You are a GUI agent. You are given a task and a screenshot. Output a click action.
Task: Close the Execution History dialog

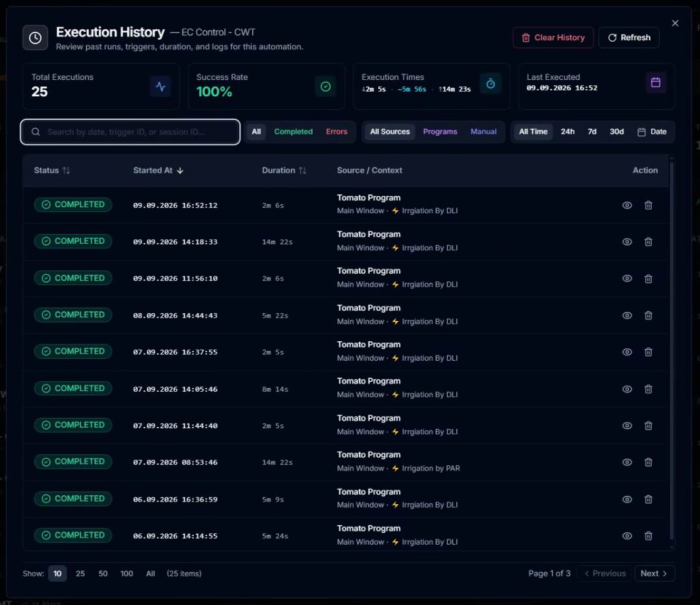[x=675, y=23]
